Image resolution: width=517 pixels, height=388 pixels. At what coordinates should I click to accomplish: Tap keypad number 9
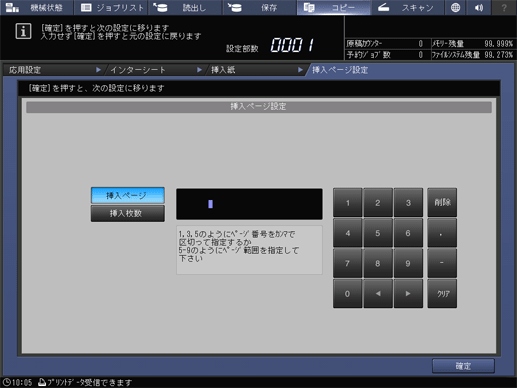[x=408, y=263]
